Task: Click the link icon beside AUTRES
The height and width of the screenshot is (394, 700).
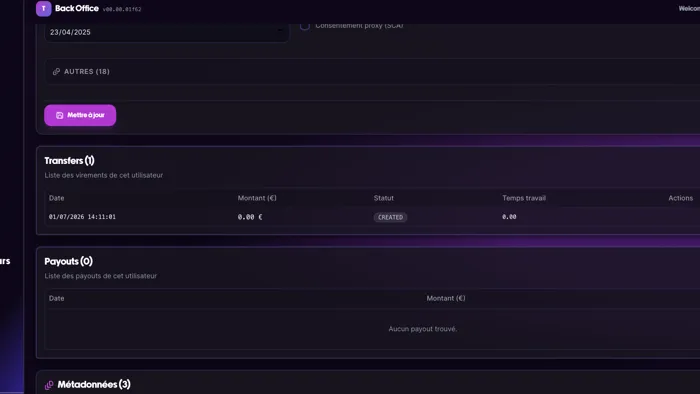Action: click(56, 71)
